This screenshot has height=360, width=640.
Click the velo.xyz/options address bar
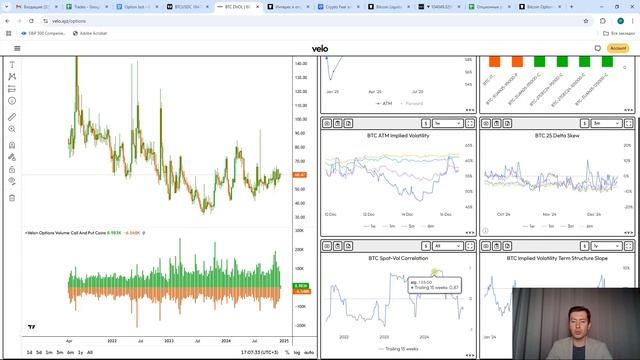click(310, 21)
